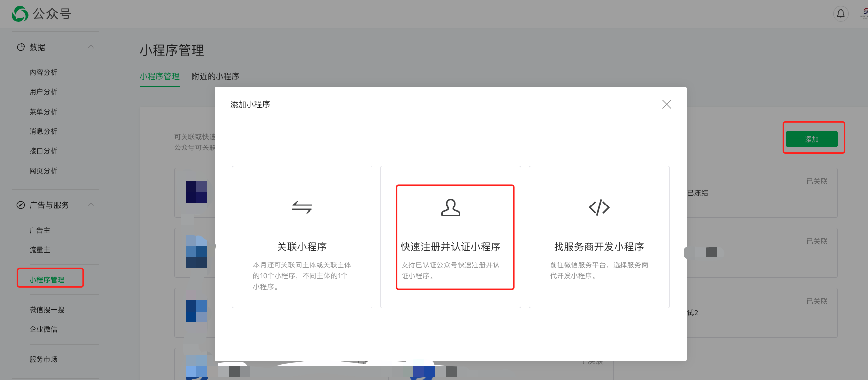The height and width of the screenshot is (380, 868).
Task: Choose 找服务商开发小程序 option title
Action: (599, 247)
